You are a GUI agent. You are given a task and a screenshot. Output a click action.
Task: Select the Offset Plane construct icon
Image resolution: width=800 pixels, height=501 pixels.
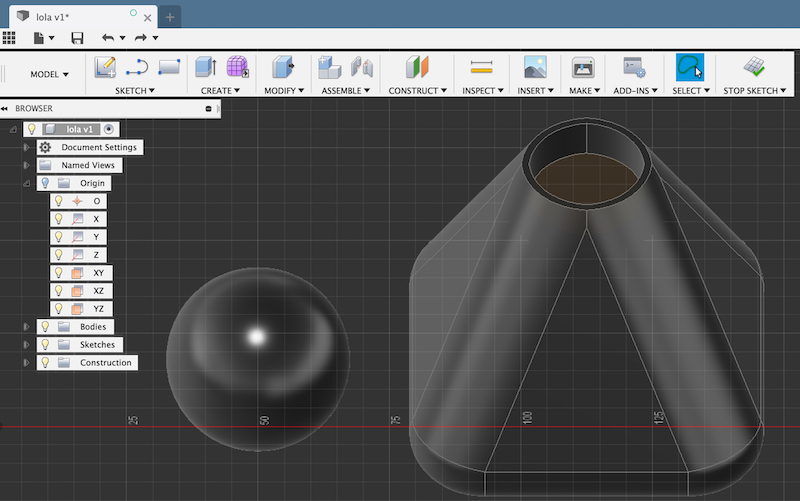point(417,67)
